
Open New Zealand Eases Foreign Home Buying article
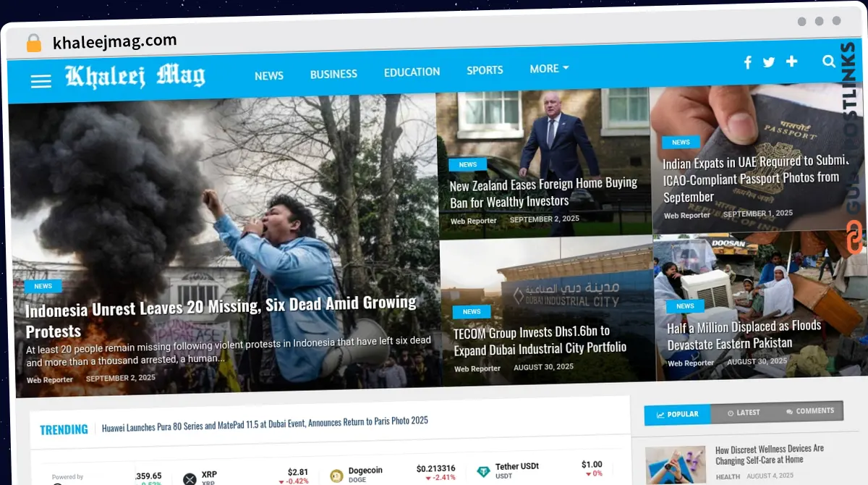544,193
